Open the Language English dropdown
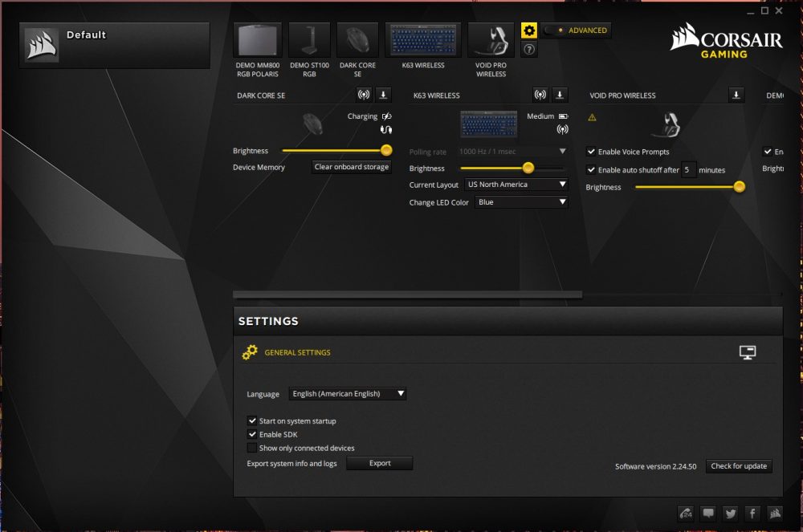Image resolution: width=803 pixels, height=532 pixels. (347, 393)
